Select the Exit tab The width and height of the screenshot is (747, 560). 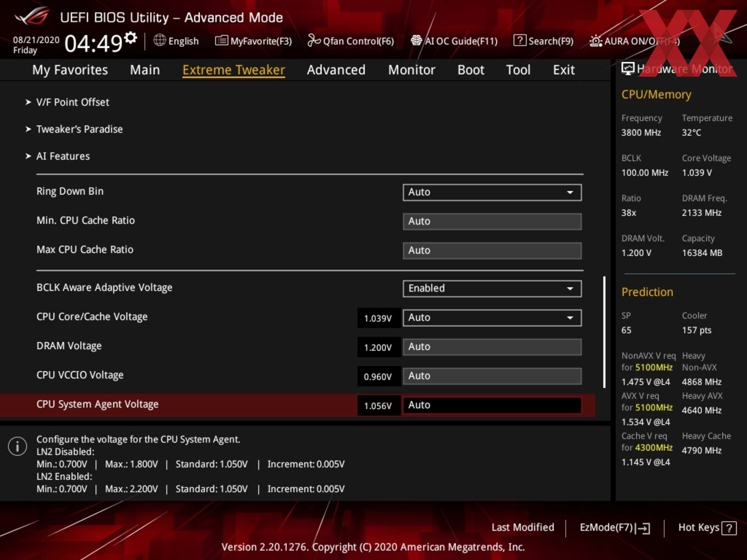564,70
